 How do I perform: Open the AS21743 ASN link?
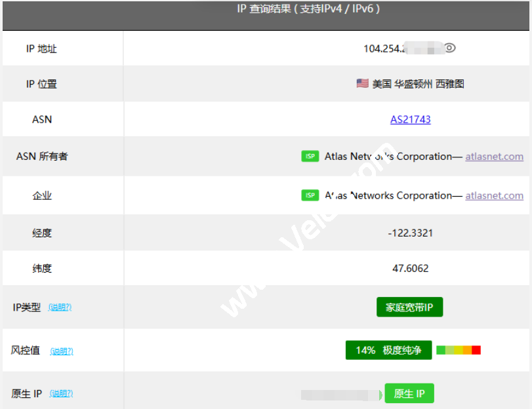[x=410, y=119]
